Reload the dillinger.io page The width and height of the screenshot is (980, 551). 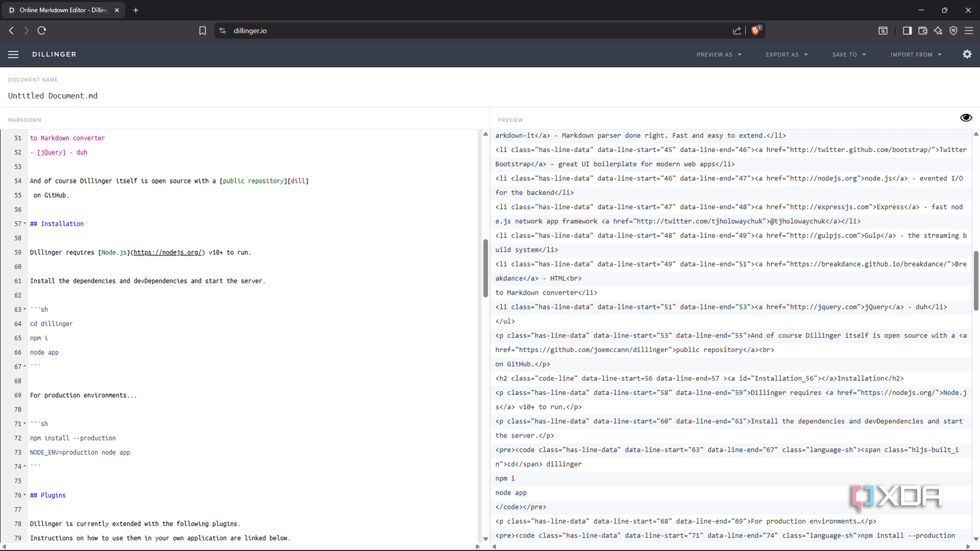tap(42, 30)
